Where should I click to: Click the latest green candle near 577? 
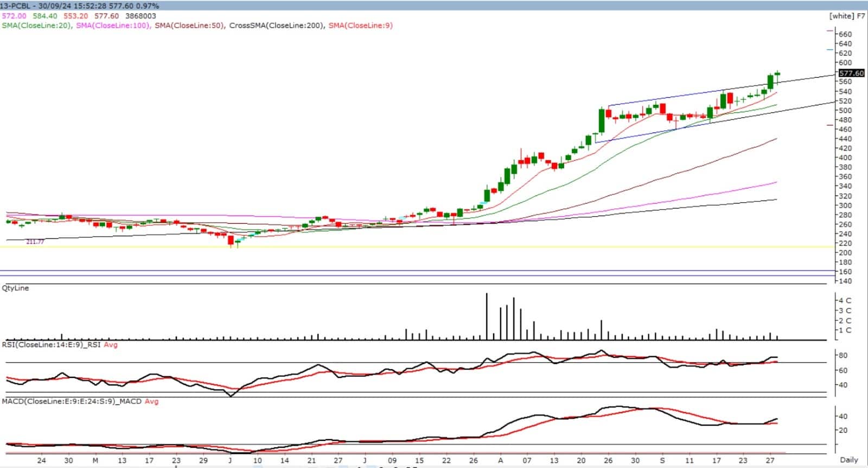[777, 73]
